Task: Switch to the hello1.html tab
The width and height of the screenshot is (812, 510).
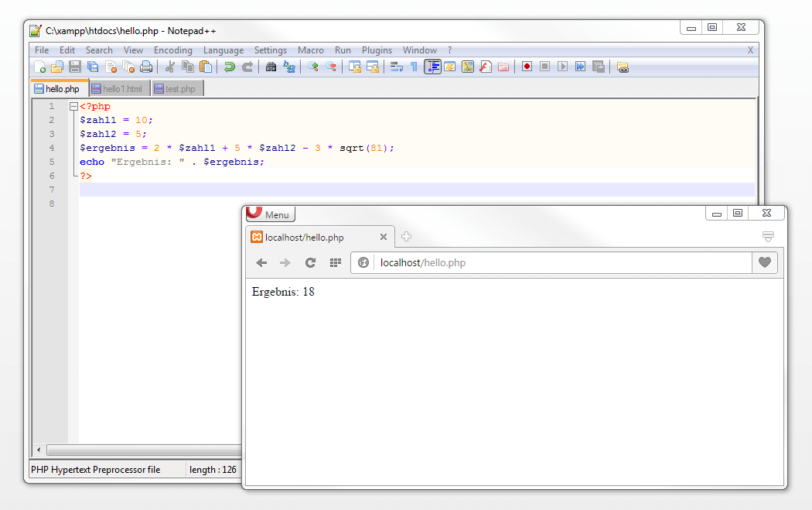Action: pyautogui.click(x=120, y=89)
